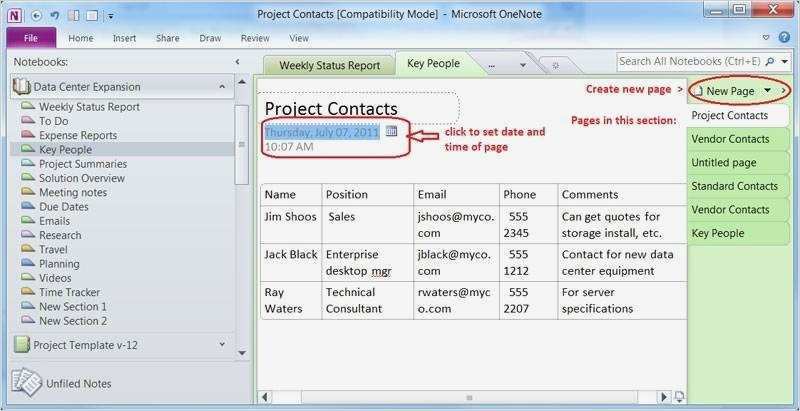The height and width of the screenshot is (411, 800).
Task: Open the Time Tracker section
Action: (x=69, y=293)
